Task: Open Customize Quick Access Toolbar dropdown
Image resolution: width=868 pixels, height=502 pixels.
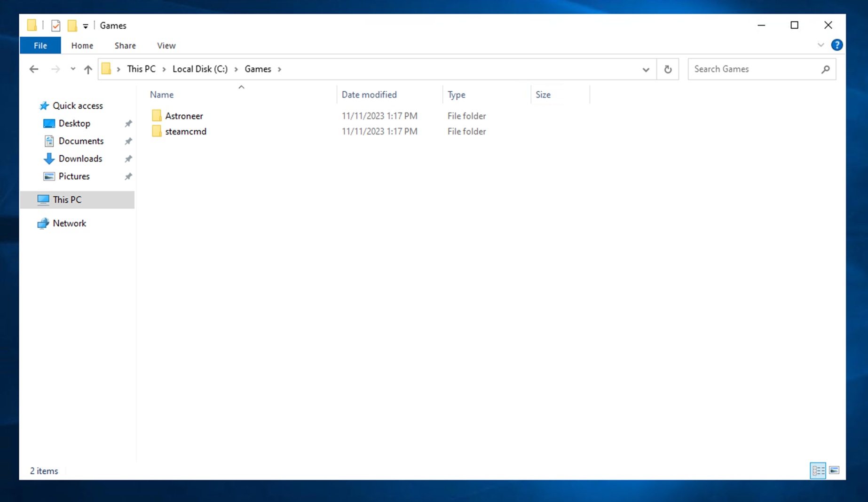Action: pyautogui.click(x=86, y=26)
